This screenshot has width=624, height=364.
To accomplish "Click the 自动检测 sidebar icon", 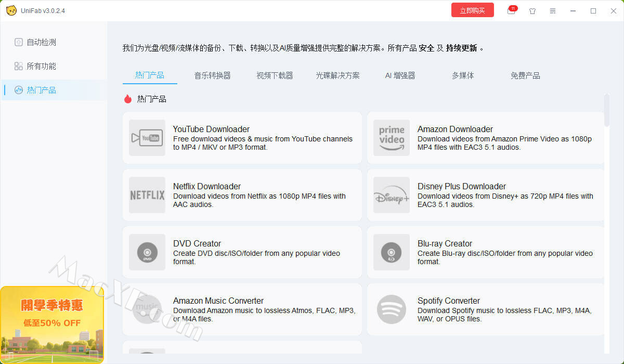I will coord(19,42).
